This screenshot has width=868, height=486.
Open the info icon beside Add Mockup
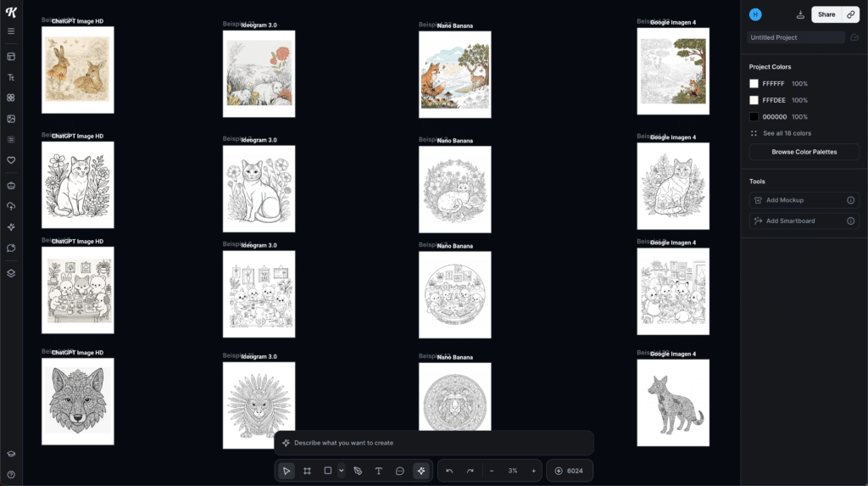coord(850,200)
